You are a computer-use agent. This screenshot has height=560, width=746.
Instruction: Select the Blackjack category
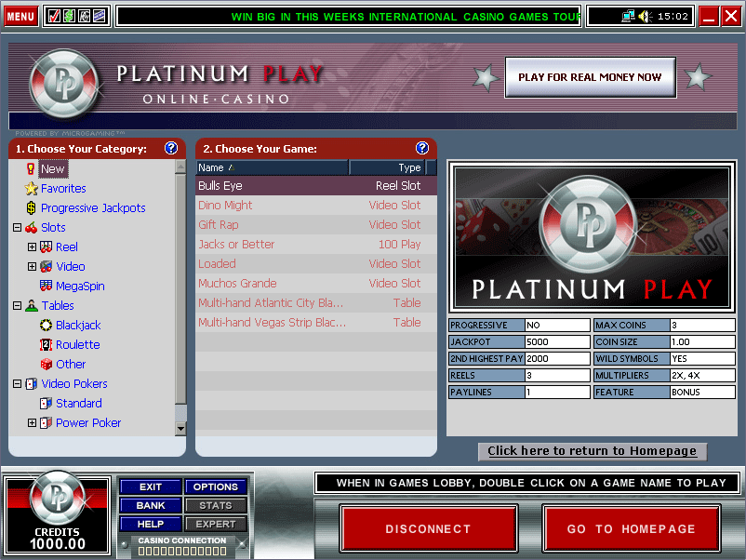click(x=78, y=325)
